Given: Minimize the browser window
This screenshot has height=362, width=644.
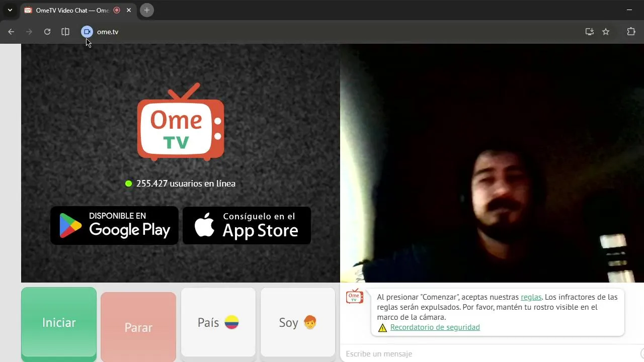Looking at the screenshot, I should pyautogui.click(x=629, y=10).
